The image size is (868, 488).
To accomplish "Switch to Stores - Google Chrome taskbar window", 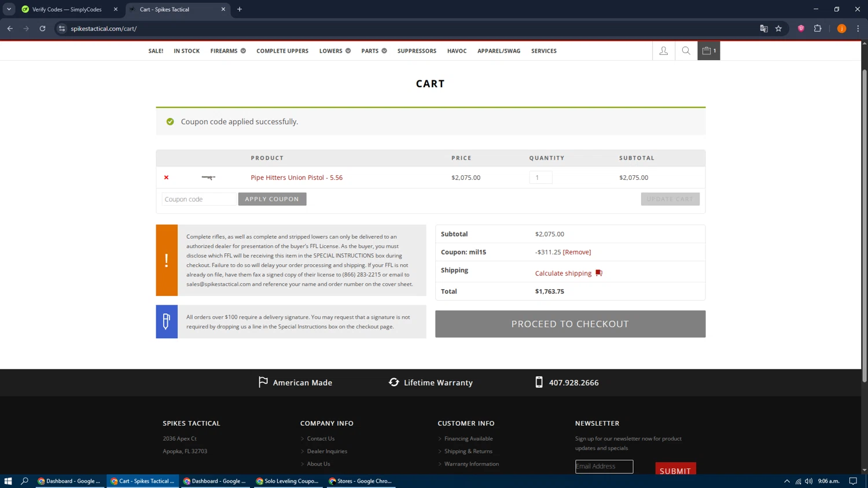I will point(360,481).
